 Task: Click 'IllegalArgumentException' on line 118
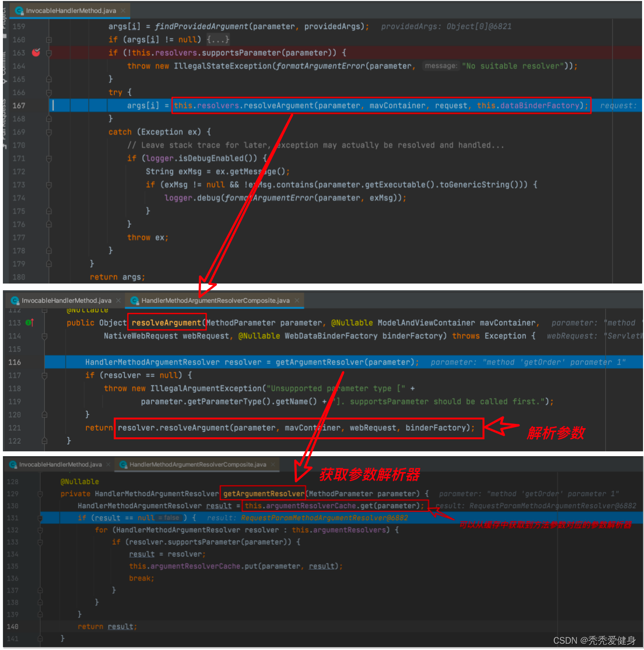coord(206,388)
